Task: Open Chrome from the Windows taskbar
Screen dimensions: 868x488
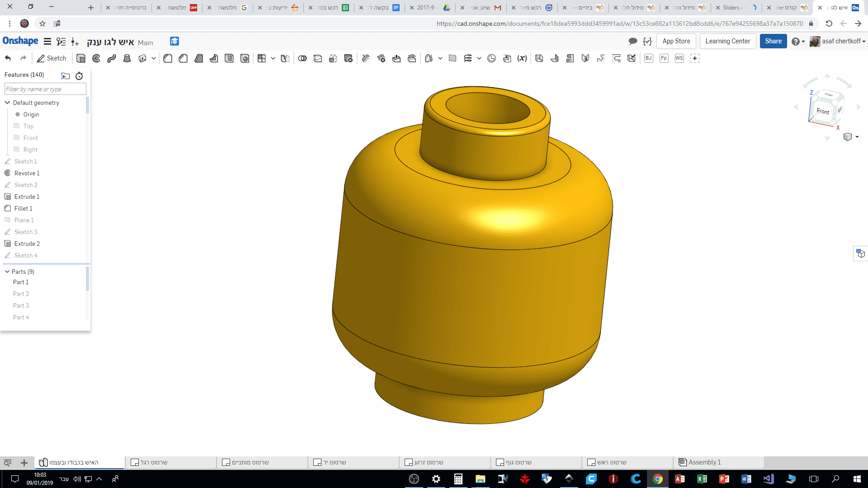Action: tap(658, 479)
